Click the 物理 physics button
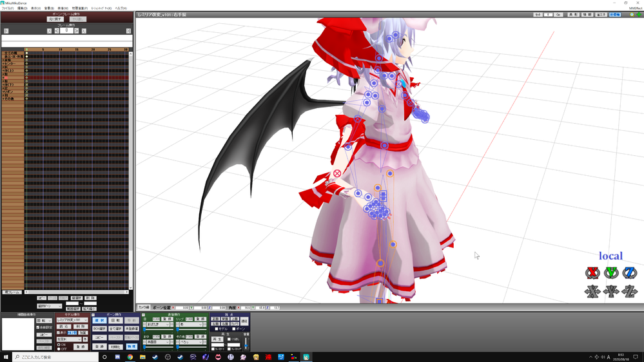The image size is (644, 362). (132, 347)
